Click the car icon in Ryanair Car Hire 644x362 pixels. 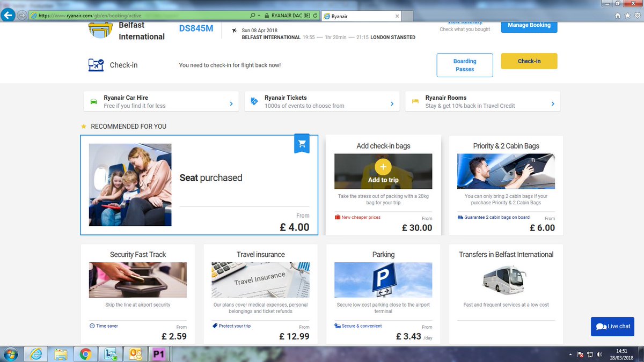click(x=94, y=101)
